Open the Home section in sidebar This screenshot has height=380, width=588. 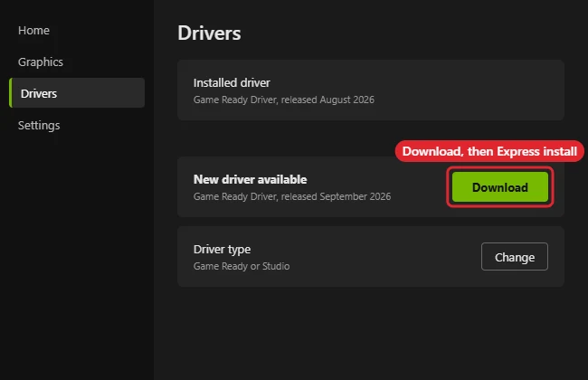[x=33, y=31]
